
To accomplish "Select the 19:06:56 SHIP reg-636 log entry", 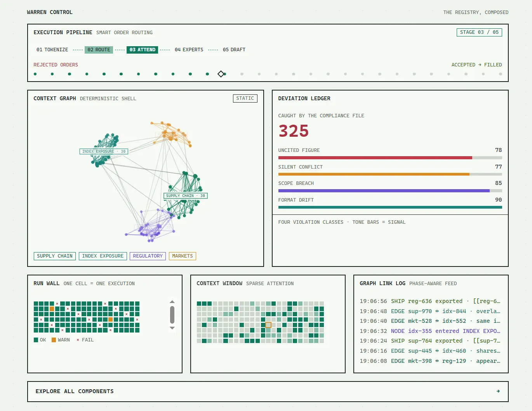I will (430, 301).
